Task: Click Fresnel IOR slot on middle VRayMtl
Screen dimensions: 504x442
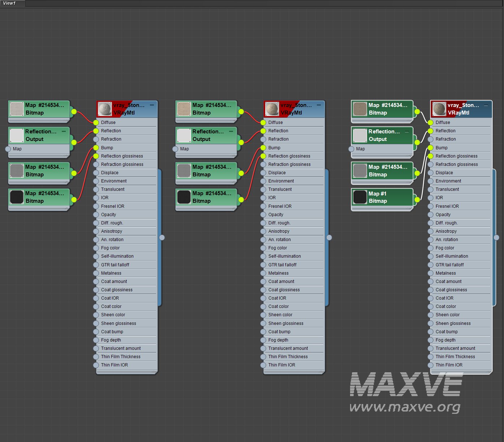Action: pos(280,206)
